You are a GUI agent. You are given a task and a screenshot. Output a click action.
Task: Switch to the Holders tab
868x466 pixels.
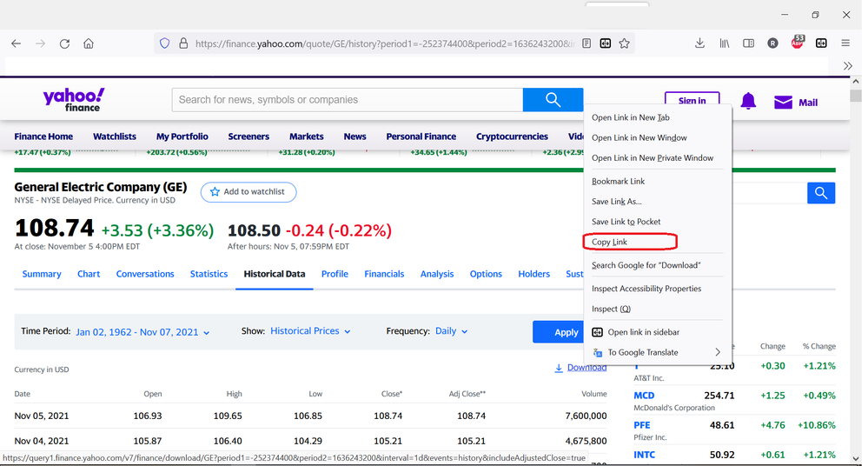pyautogui.click(x=534, y=274)
